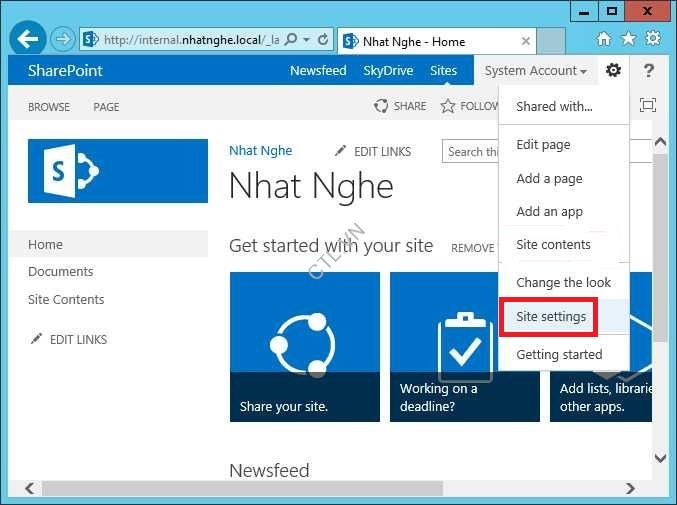Open the Nhat Nghe breadcrumb link
Screen dimensions: 677x505
coord(261,151)
